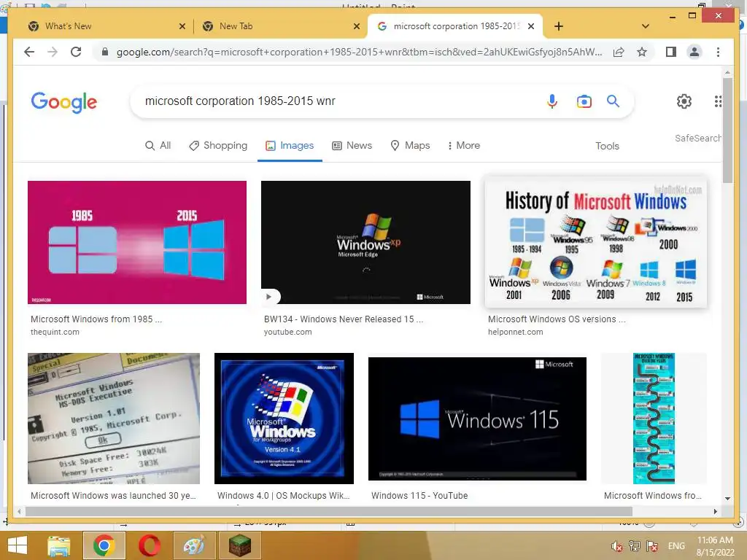Click the scroll right arrow
The height and width of the screenshot is (560, 747).
click(715, 511)
